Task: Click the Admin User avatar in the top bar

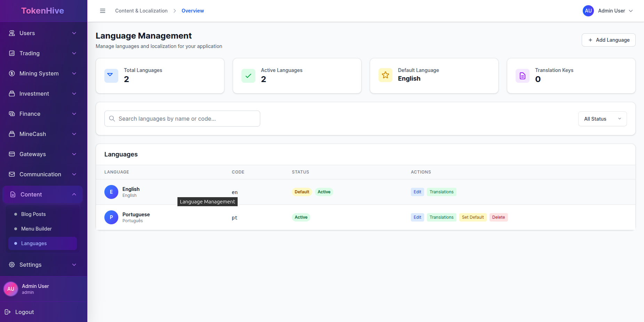Action: (x=588, y=11)
